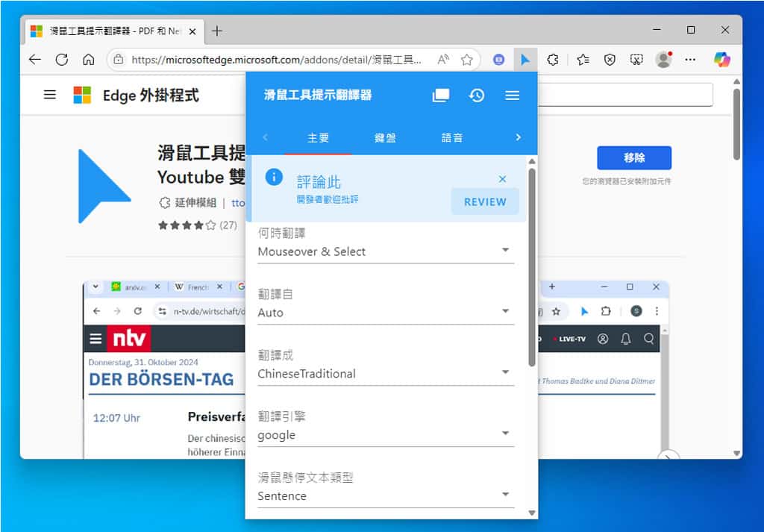
Task: Dismiss the 評論此 review banner
Action: coord(502,179)
